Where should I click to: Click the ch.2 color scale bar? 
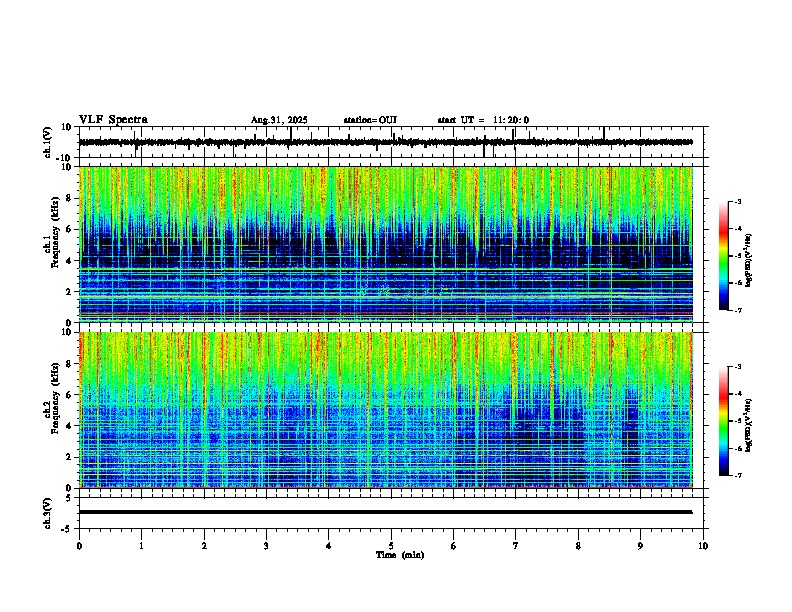tap(724, 421)
